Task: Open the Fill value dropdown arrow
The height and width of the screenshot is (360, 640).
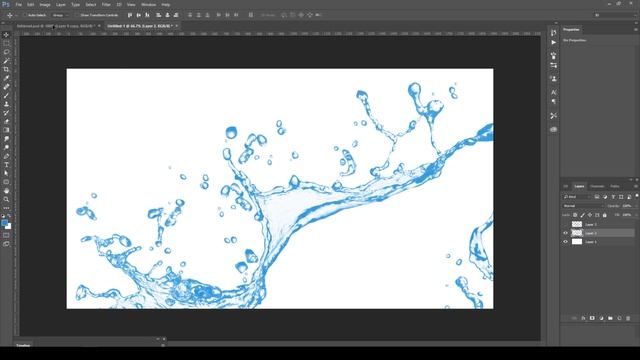Action: point(635,215)
